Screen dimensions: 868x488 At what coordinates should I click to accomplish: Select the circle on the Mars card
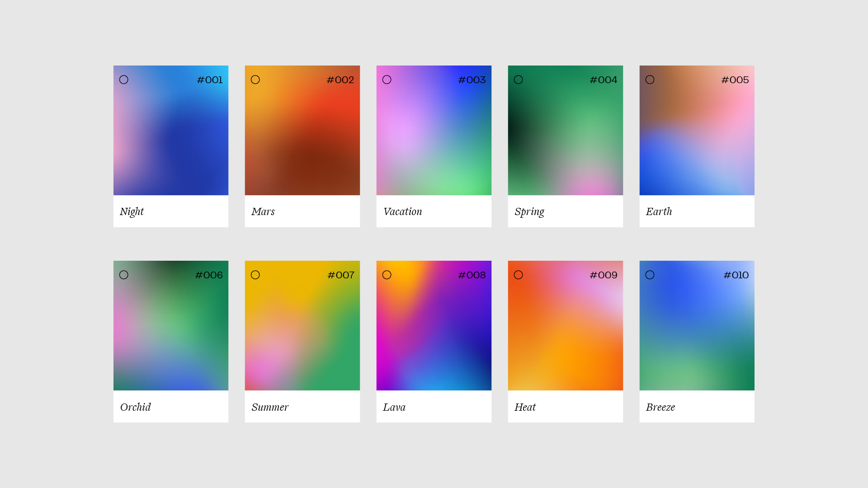click(x=255, y=80)
